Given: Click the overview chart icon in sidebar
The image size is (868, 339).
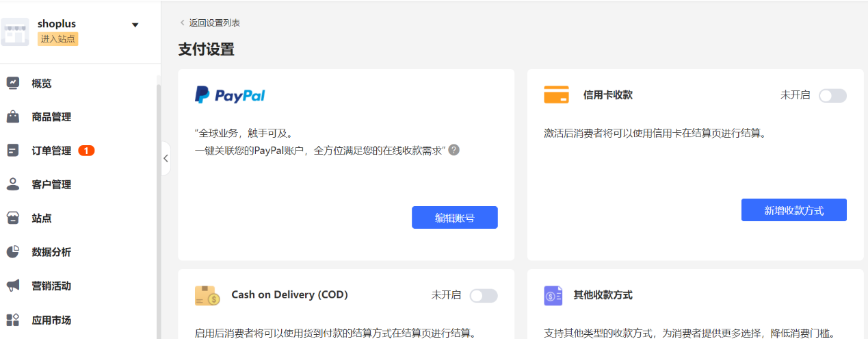Looking at the screenshot, I should pos(13,83).
